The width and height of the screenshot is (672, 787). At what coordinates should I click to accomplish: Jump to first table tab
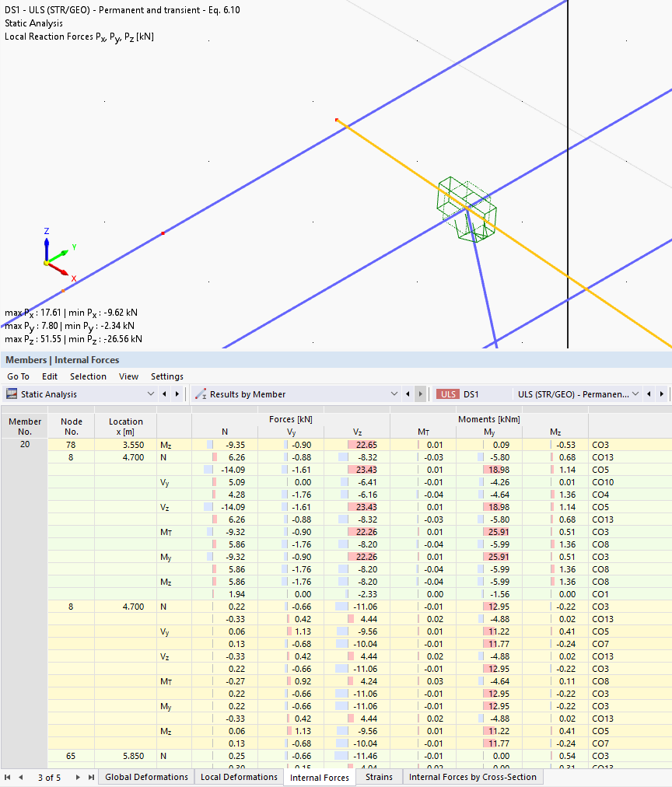8,777
